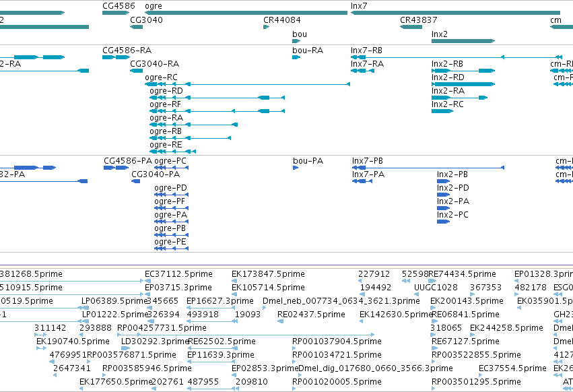
Task: Click the Inx2 gene label
Action: click(440, 34)
